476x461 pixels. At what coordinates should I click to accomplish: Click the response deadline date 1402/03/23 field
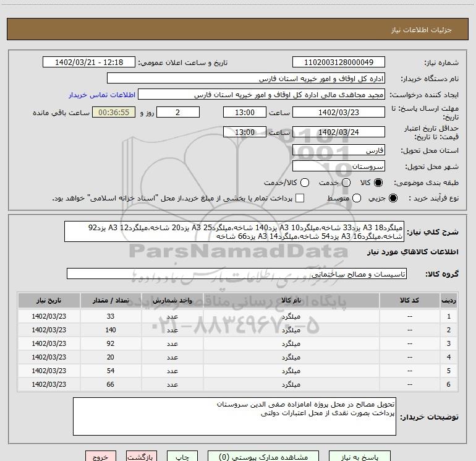point(339,113)
